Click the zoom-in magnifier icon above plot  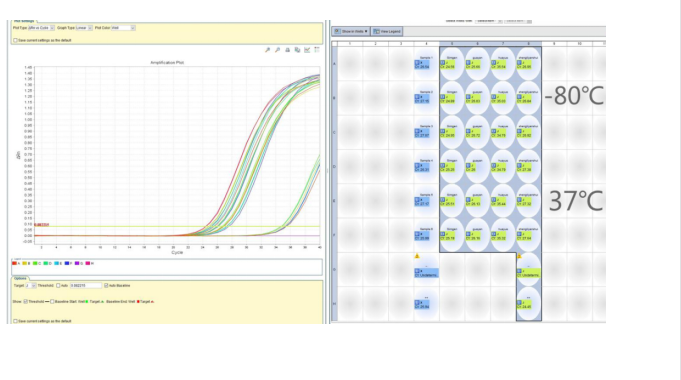point(268,50)
